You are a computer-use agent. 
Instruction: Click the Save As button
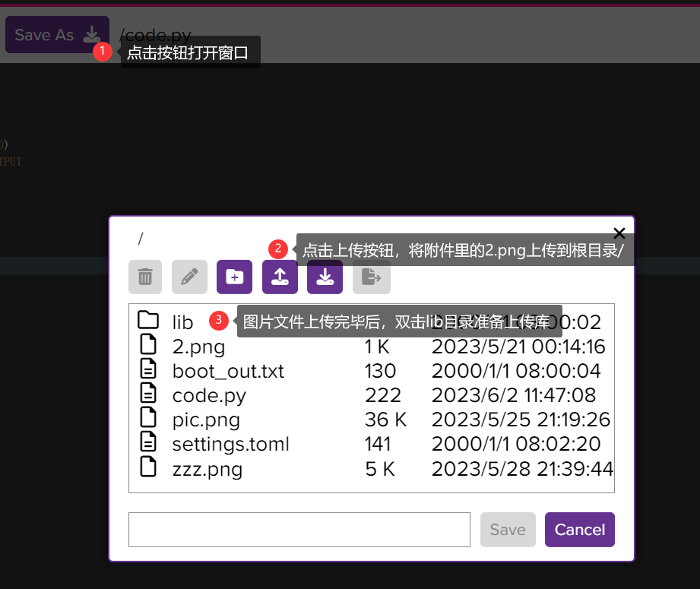pyautogui.click(x=57, y=34)
